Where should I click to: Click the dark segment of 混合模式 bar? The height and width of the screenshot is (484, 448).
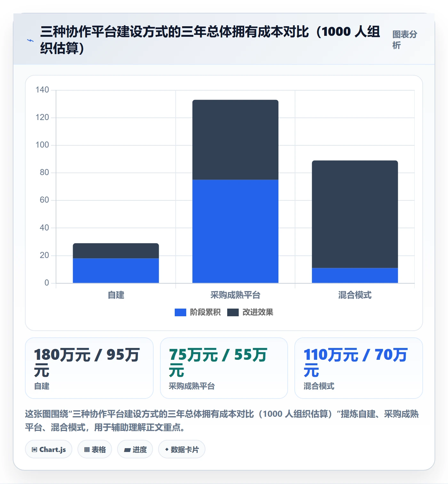click(x=355, y=214)
